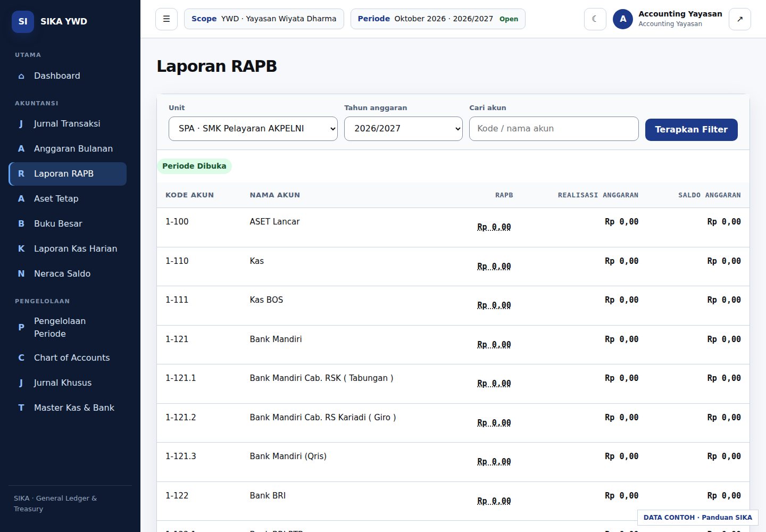Click the Periode Dibuka status badge
The image size is (766, 532).
click(x=194, y=166)
